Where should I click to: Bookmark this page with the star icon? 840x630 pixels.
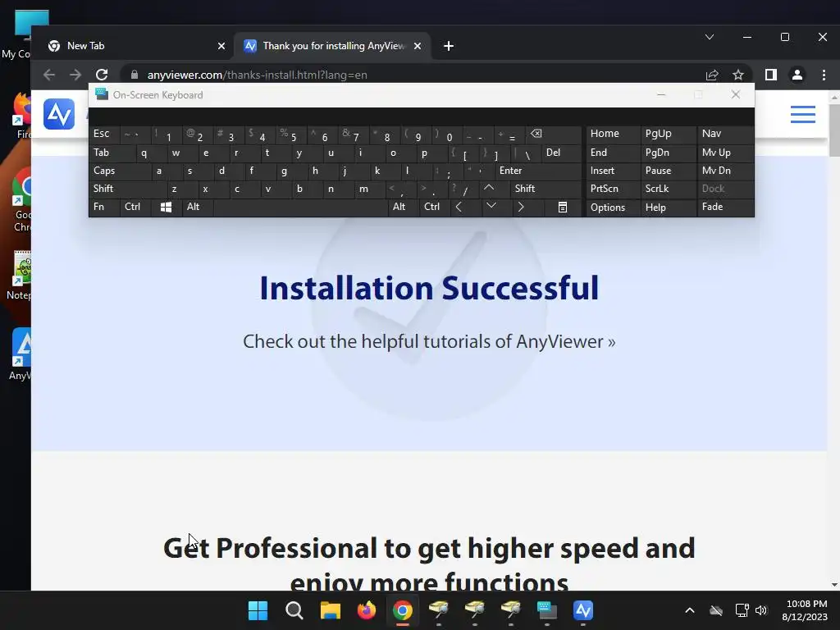(738, 75)
